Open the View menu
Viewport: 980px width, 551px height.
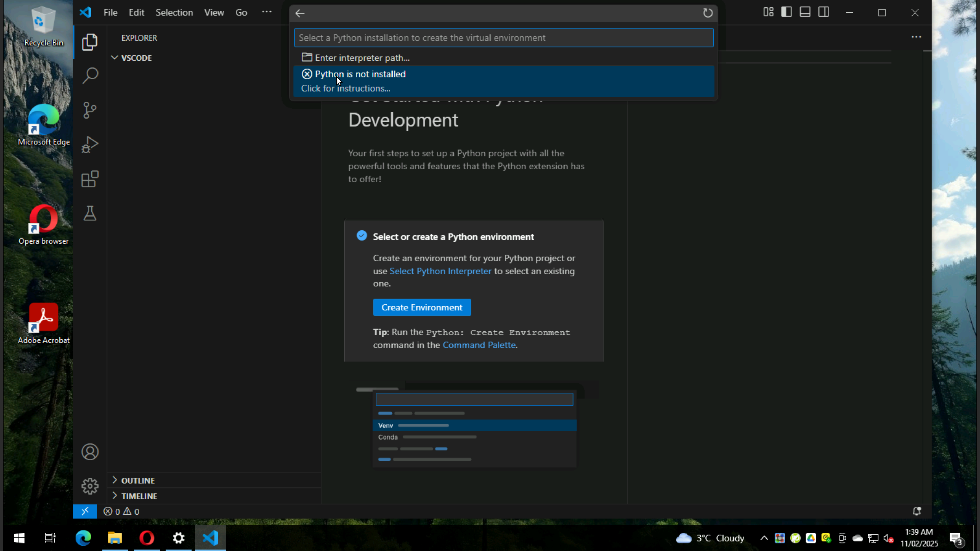tap(214, 12)
